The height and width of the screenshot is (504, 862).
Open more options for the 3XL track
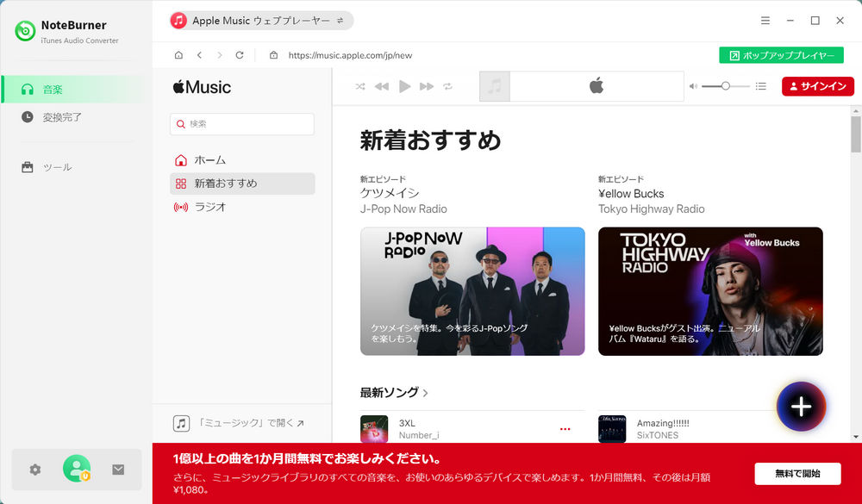coord(565,429)
